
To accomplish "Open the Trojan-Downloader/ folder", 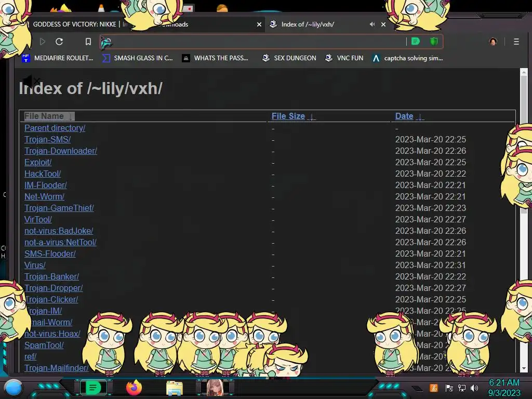I will pos(61,151).
